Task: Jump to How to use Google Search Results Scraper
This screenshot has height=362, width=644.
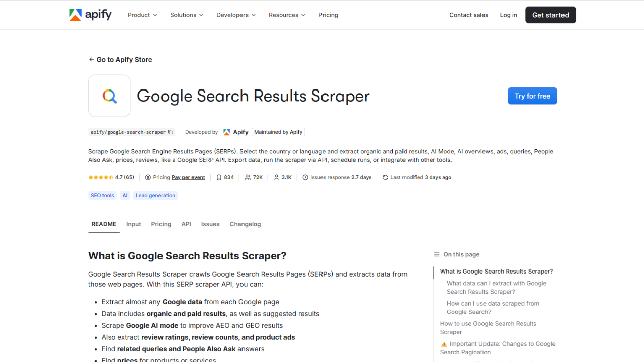Action: point(488,328)
